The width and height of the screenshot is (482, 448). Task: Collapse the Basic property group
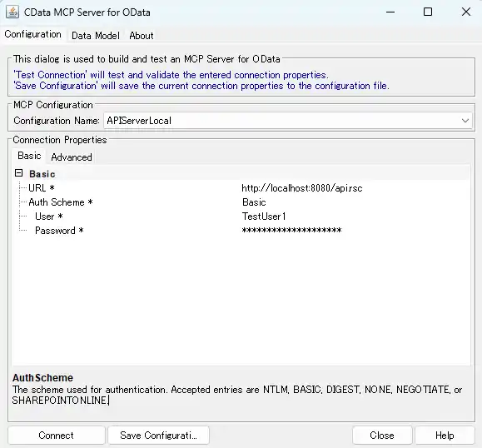point(19,173)
